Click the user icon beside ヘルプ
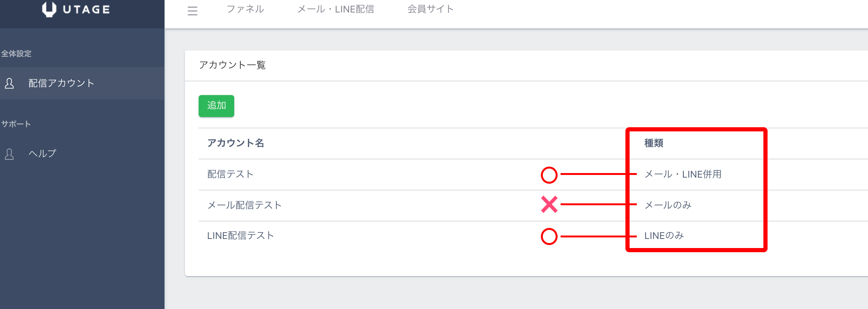Viewport: 868px width, 309px height. point(9,154)
